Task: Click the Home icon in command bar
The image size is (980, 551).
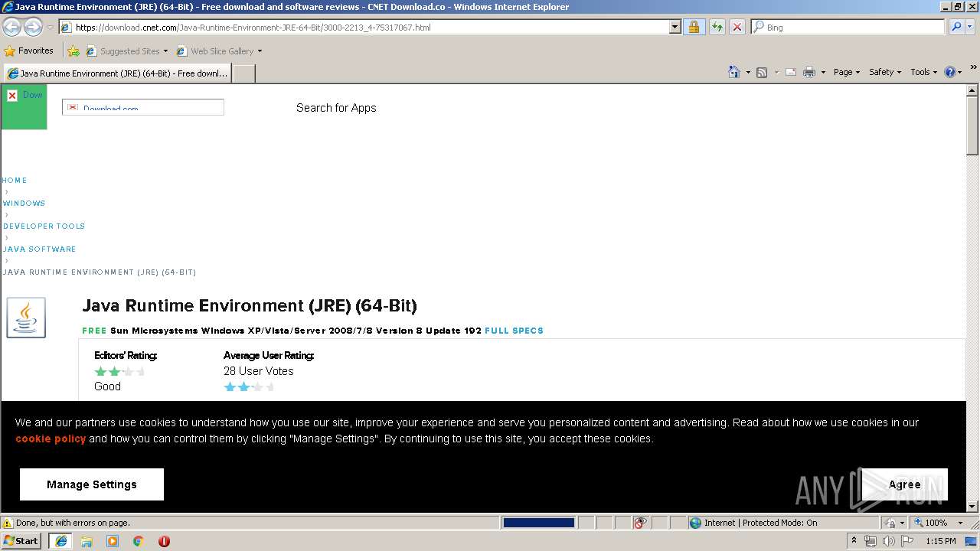Action: pyautogui.click(x=733, y=72)
